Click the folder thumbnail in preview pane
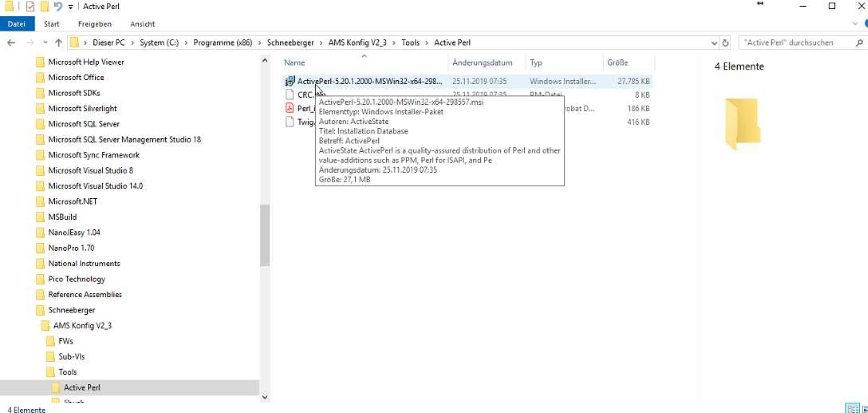Screen dimensions: 868x413 pyautogui.click(x=743, y=124)
